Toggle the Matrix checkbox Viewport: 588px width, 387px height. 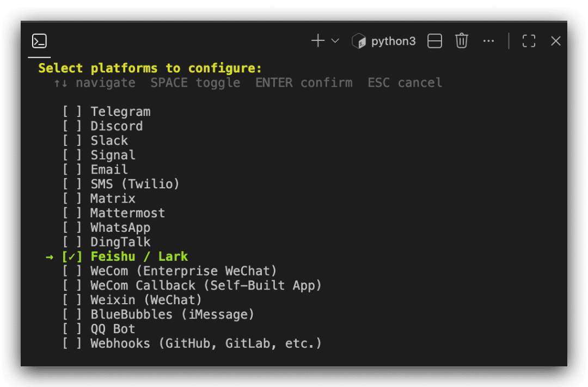pos(72,198)
